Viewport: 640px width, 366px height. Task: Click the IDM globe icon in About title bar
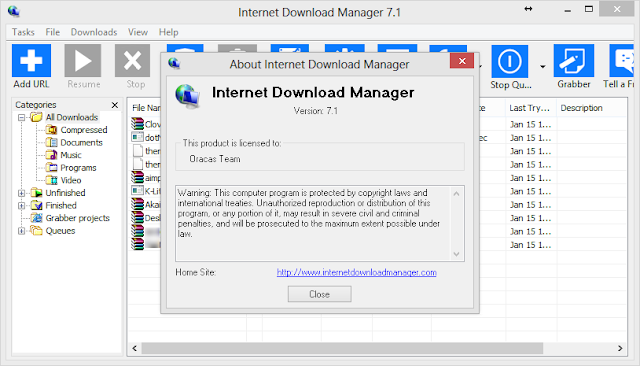point(174,63)
